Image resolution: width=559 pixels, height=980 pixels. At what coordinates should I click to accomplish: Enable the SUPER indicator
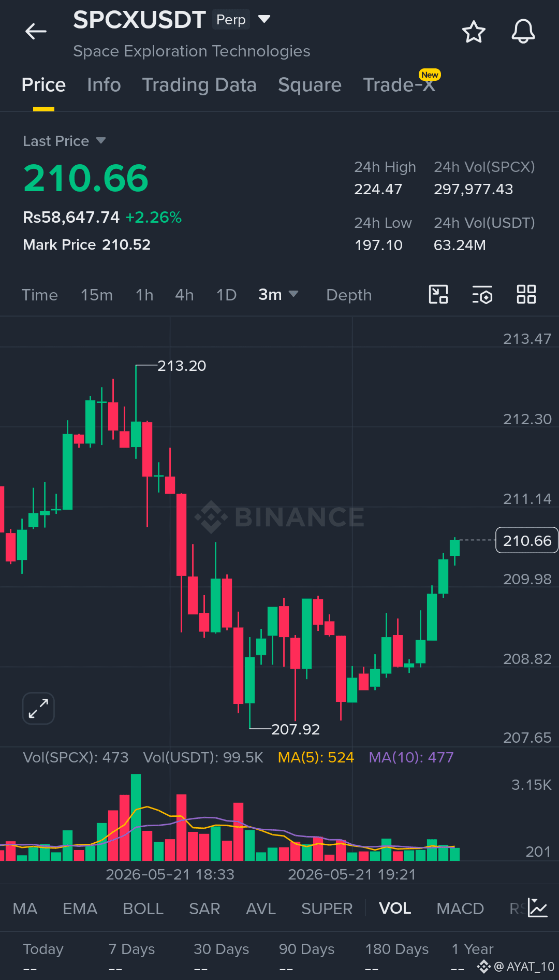point(327,909)
